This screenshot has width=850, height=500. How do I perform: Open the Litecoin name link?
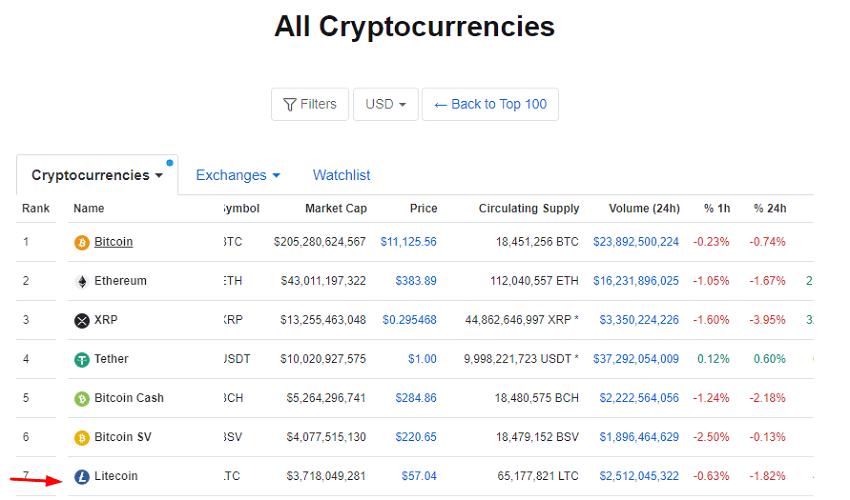pyautogui.click(x=116, y=476)
